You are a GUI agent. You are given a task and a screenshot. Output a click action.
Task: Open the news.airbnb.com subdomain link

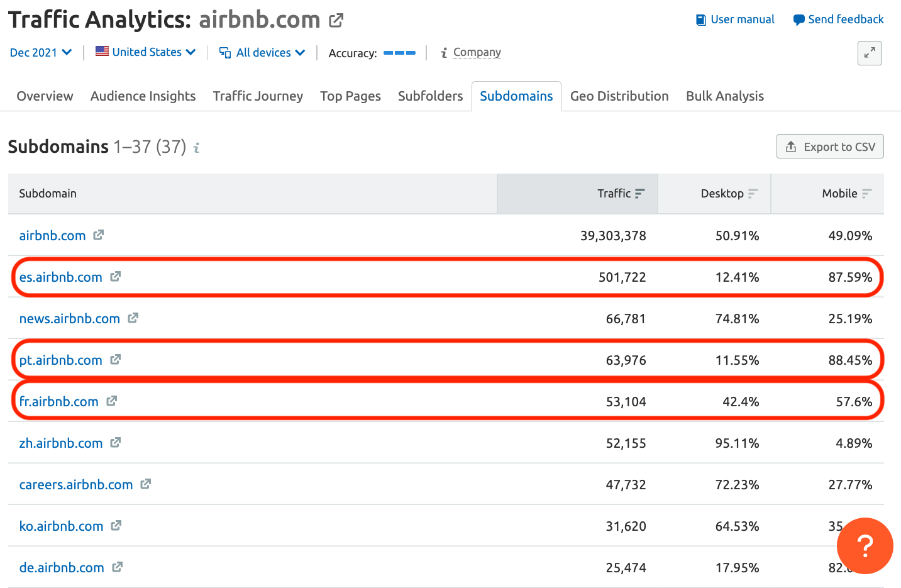click(x=69, y=319)
